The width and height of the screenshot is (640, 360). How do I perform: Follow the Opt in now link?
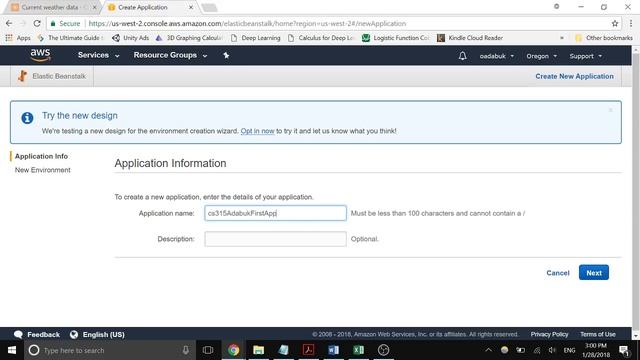tap(257, 131)
